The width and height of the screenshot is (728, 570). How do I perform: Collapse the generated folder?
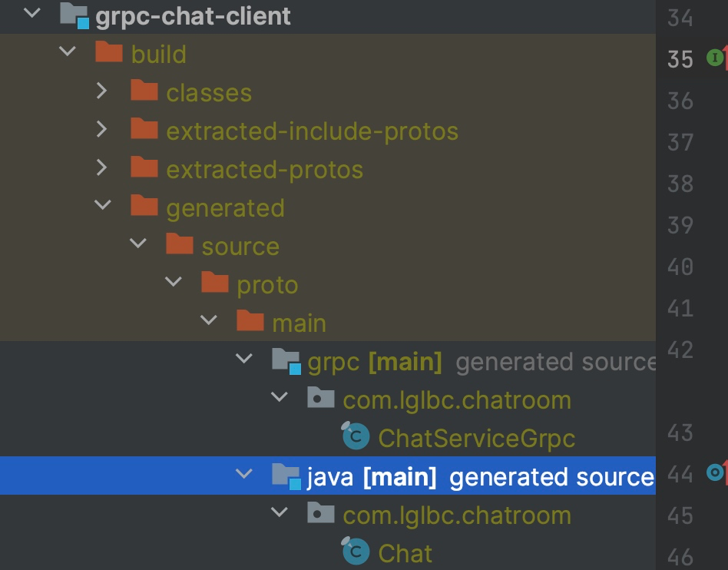click(x=102, y=207)
